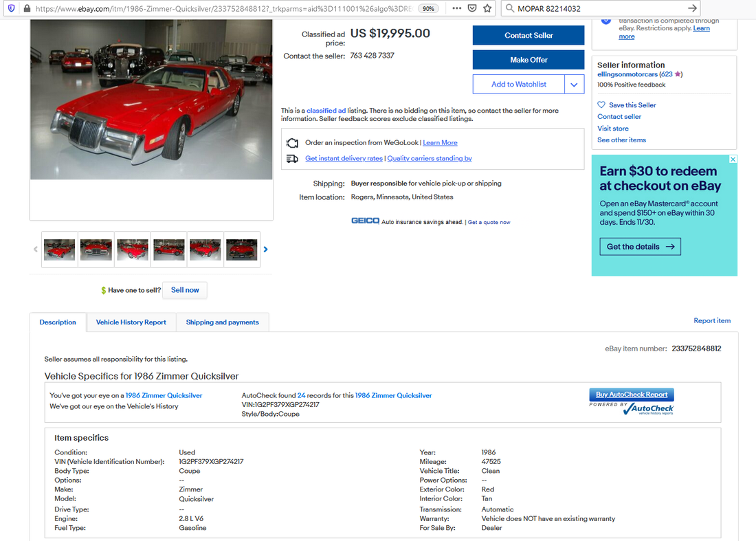Click the AutoCheck logo
Screen dimensions: 756x541
coord(649,410)
